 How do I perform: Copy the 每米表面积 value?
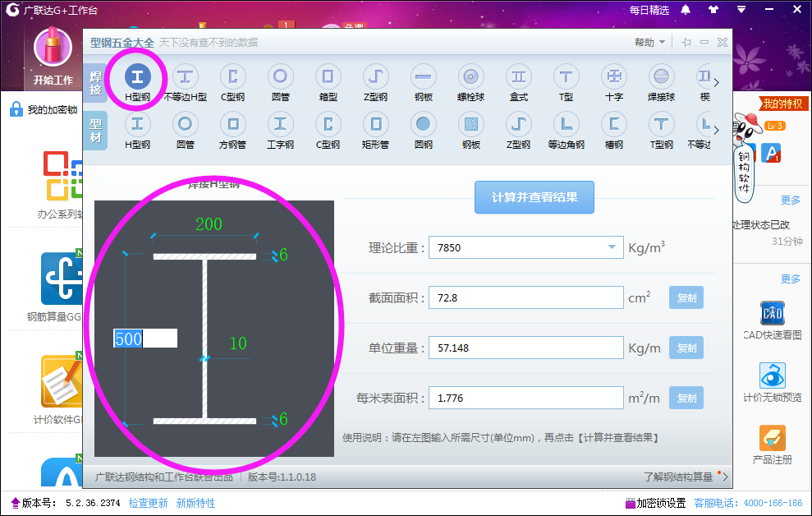click(686, 398)
